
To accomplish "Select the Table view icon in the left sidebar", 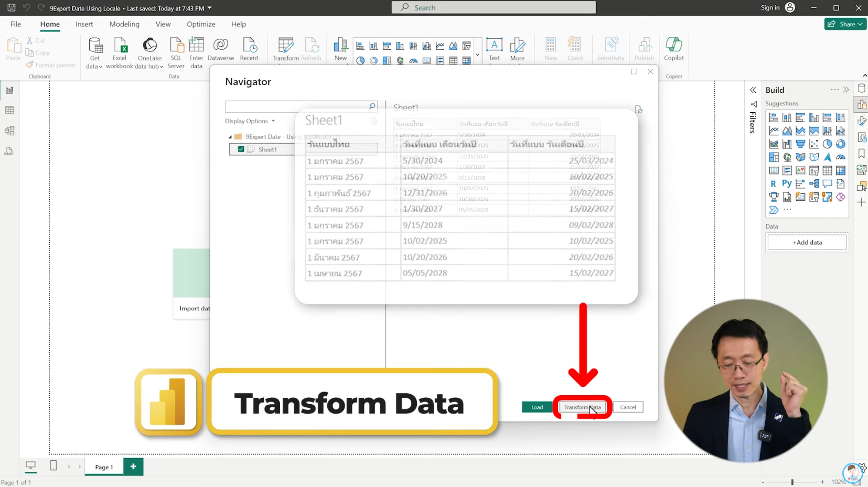I will (x=9, y=110).
